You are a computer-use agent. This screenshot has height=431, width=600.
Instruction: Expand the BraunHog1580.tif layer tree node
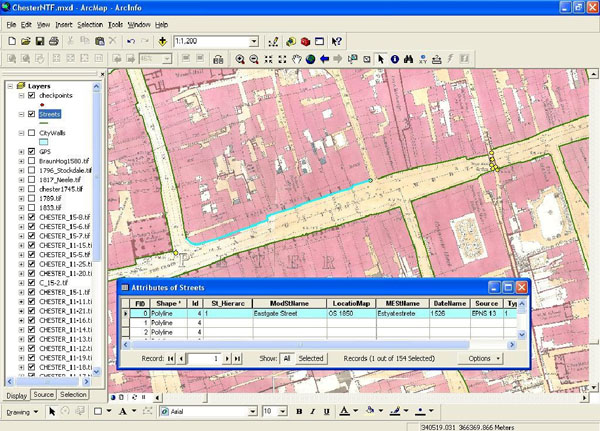(x=22, y=160)
